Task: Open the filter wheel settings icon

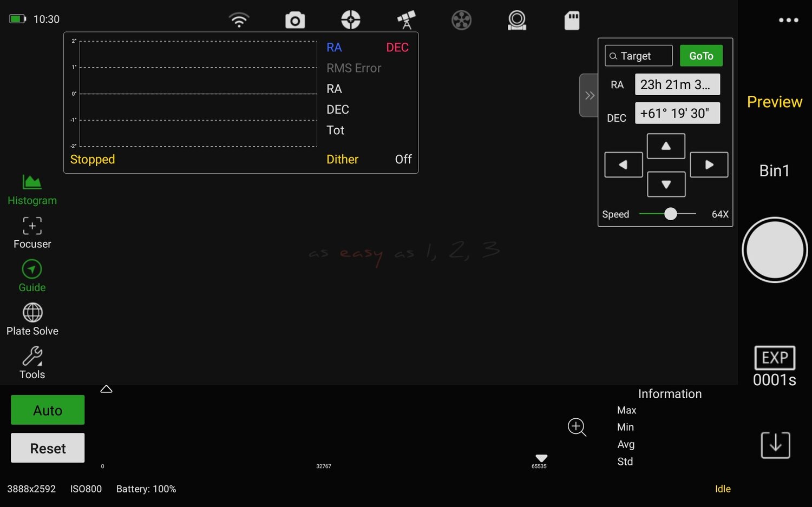Action: pyautogui.click(x=461, y=19)
